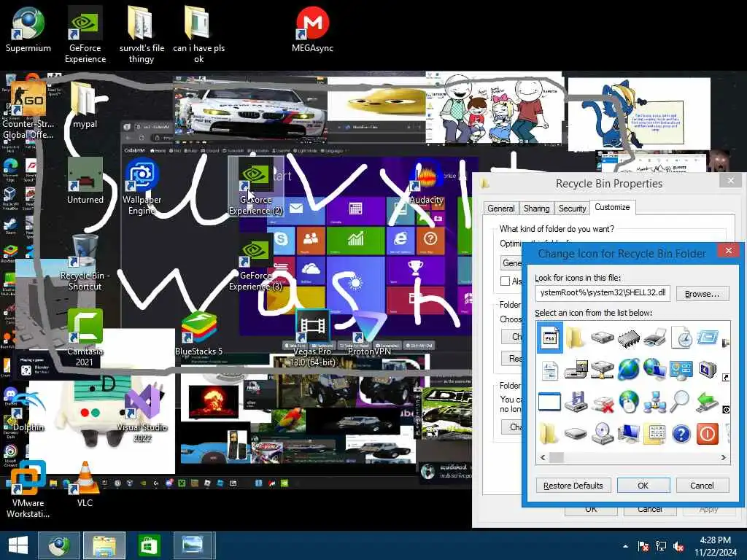
Task: Show hidden system tray icons
Action: tap(625, 546)
